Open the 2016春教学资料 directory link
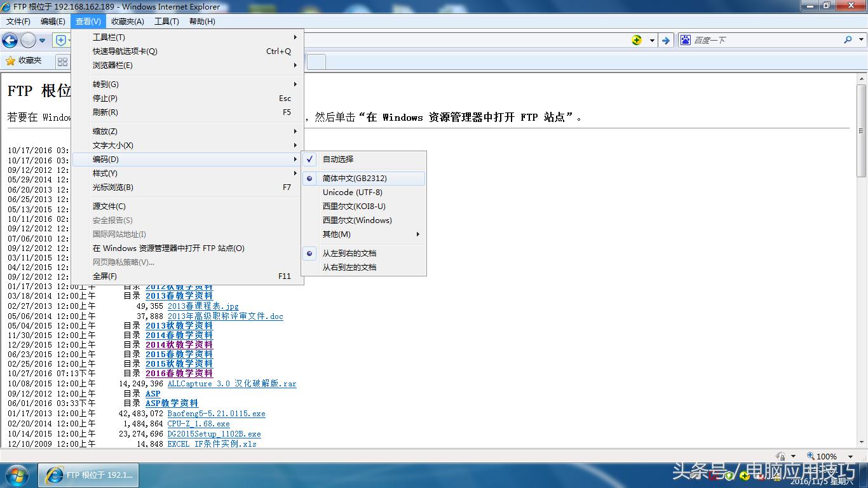 pos(179,373)
